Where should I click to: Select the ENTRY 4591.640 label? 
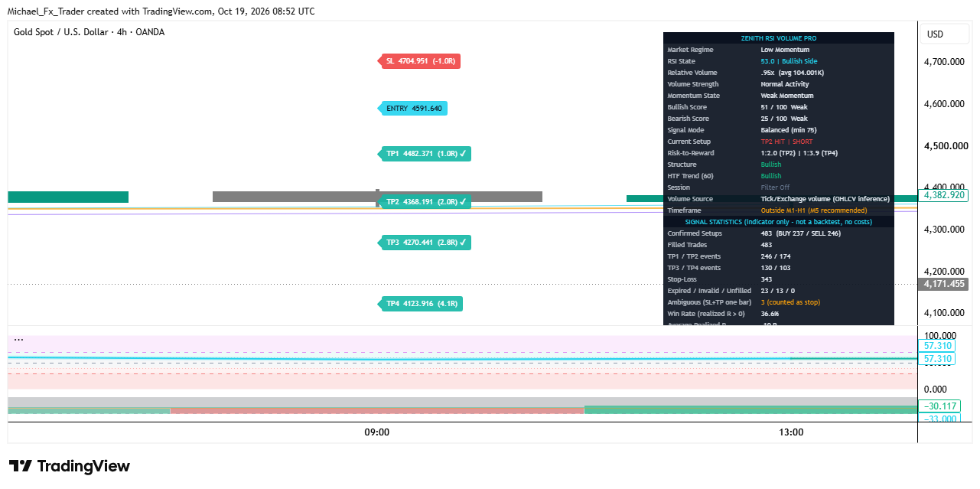coord(413,109)
